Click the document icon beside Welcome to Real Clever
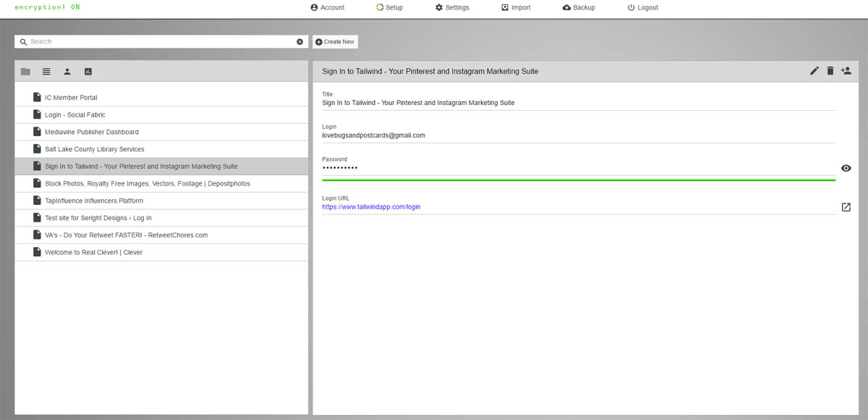Screen dimensions: 868x420 (x=37, y=253)
